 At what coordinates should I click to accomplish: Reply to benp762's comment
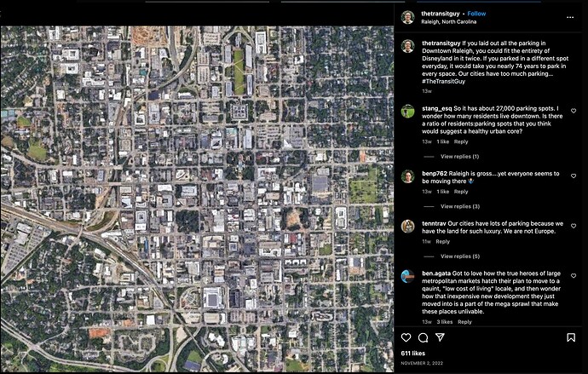pos(461,192)
